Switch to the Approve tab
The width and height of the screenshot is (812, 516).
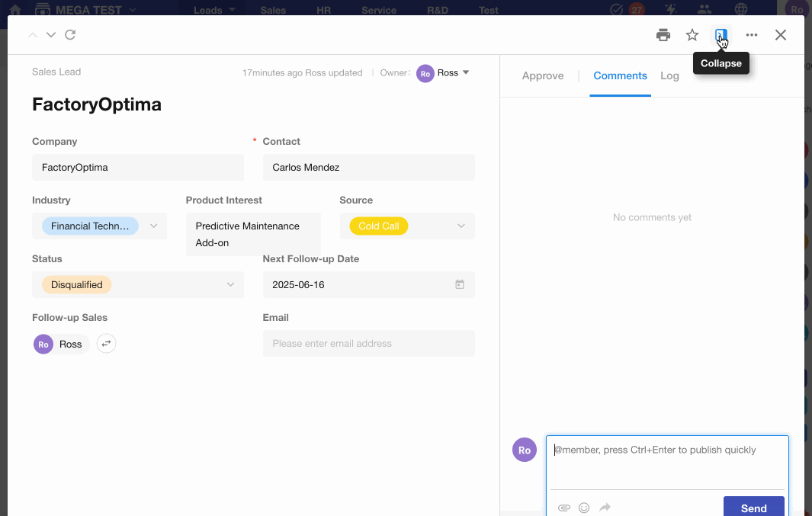click(x=543, y=75)
